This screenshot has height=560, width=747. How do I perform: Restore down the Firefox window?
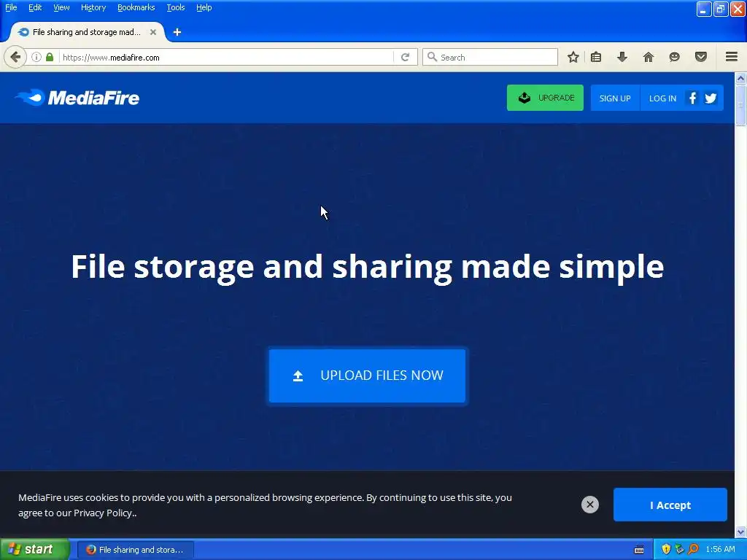coord(721,9)
